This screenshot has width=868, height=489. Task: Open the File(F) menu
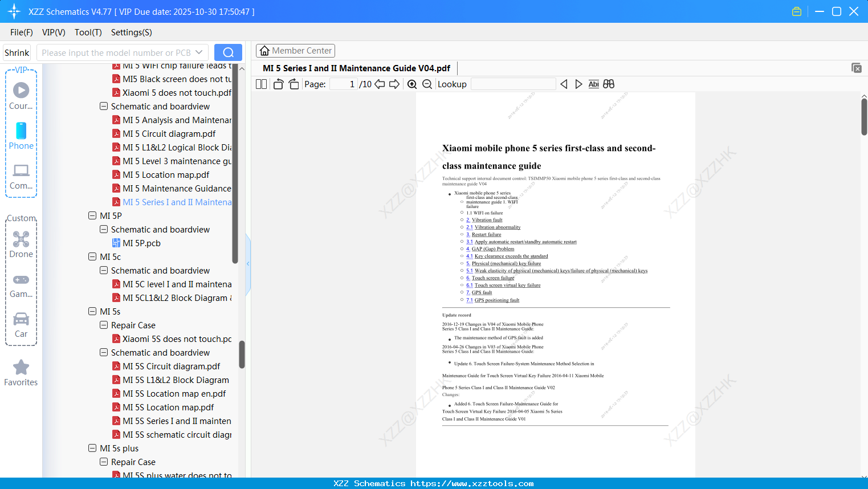click(x=22, y=32)
